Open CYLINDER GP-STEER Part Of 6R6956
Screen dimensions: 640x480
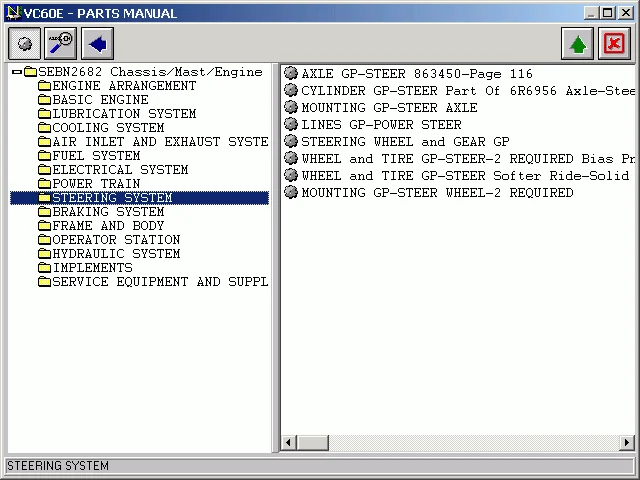(468, 91)
